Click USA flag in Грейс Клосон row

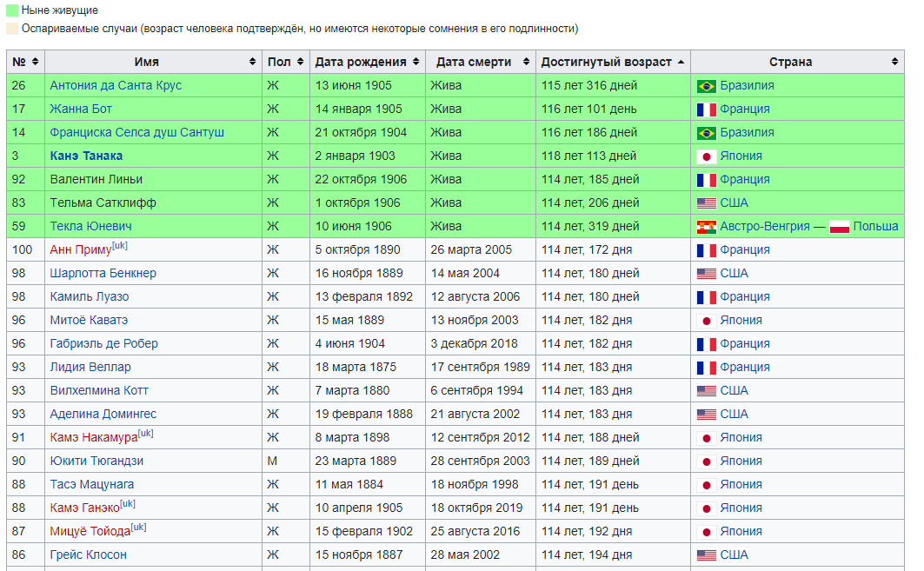706,555
